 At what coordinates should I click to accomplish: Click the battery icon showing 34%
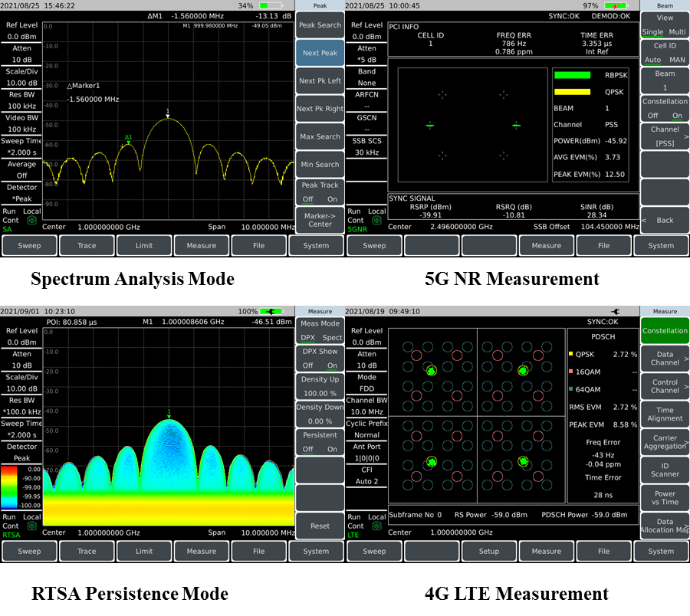click(x=271, y=5)
